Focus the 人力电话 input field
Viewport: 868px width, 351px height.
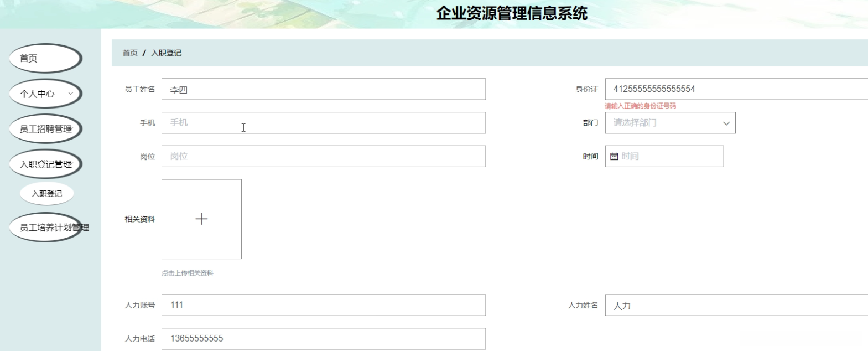(324, 339)
